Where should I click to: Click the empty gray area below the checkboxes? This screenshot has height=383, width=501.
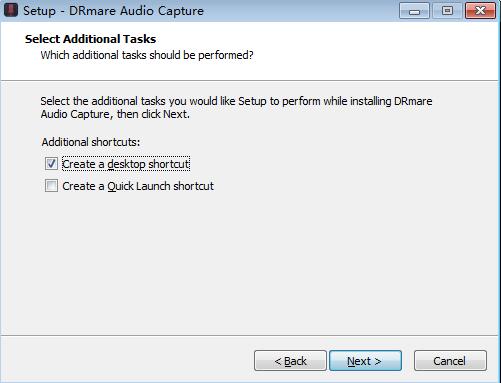pos(249,263)
